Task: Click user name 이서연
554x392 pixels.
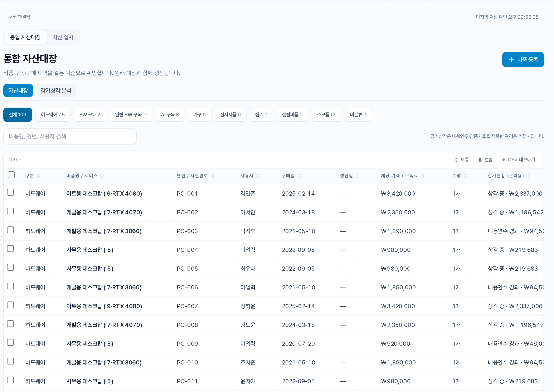Action: (248, 212)
